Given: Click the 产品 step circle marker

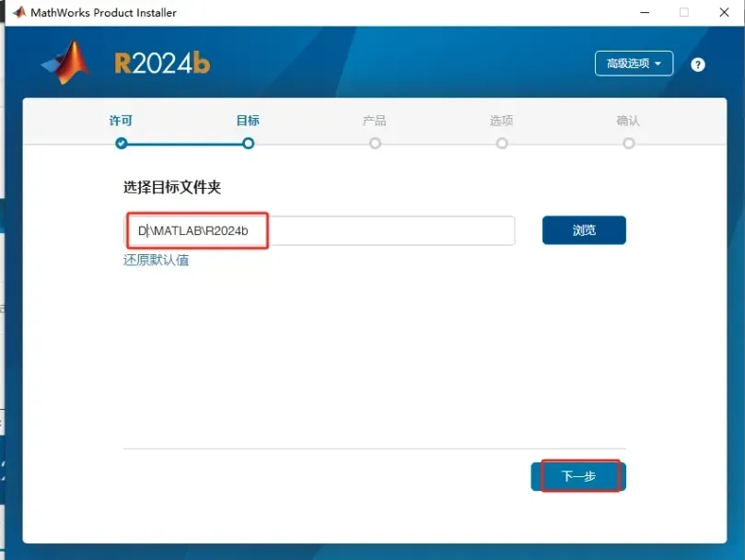Looking at the screenshot, I should point(375,143).
